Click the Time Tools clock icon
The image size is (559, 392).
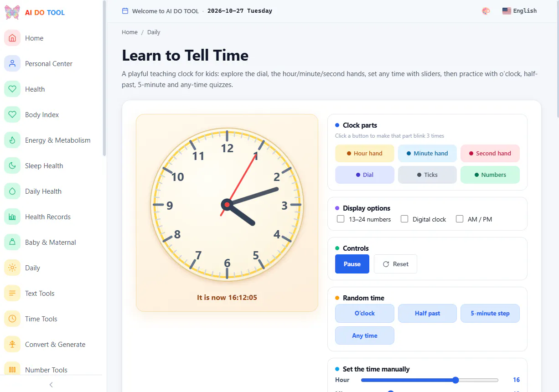tap(12, 319)
